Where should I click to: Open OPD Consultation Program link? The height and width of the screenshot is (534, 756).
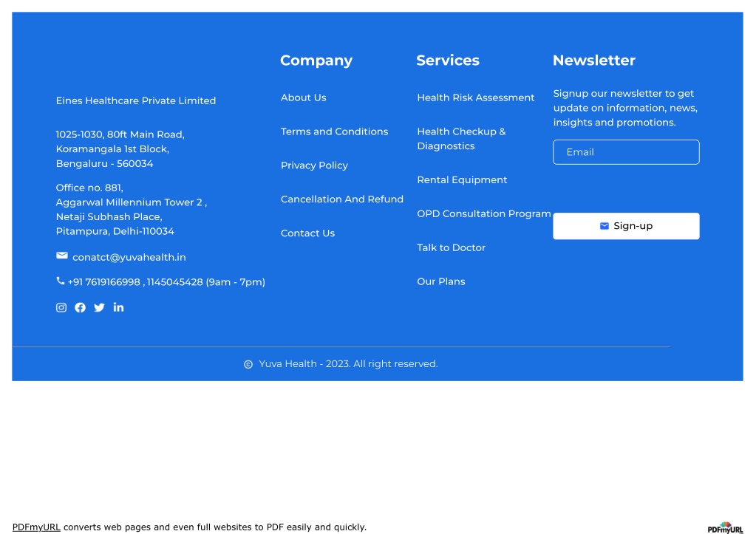pyautogui.click(x=483, y=214)
